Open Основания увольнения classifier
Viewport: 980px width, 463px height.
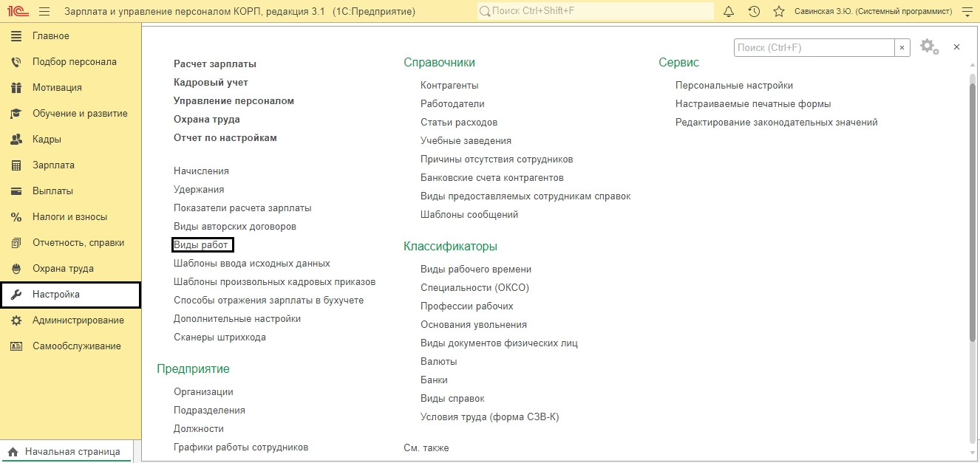coord(474,325)
